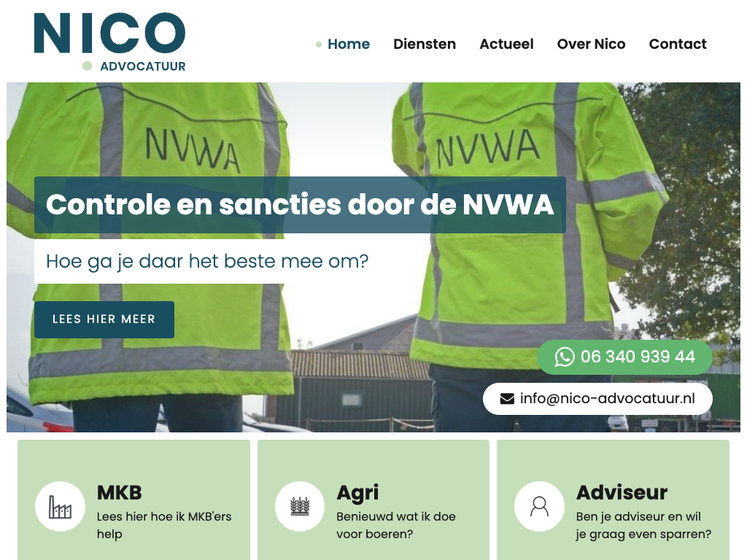Go to the Actueel page
747x560 pixels.
click(x=506, y=44)
